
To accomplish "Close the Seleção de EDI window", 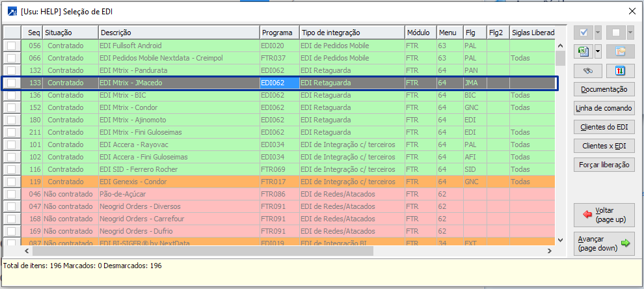I will (632, 12).
